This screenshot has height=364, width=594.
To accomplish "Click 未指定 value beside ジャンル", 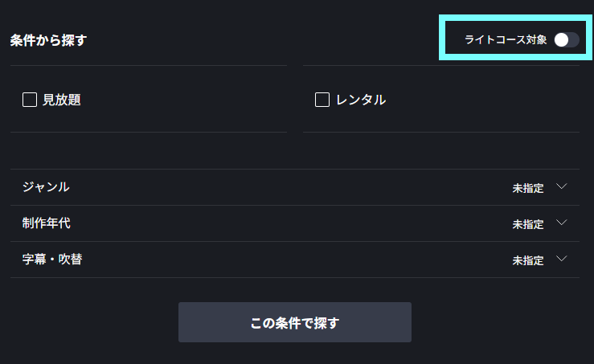I will 528,188.
